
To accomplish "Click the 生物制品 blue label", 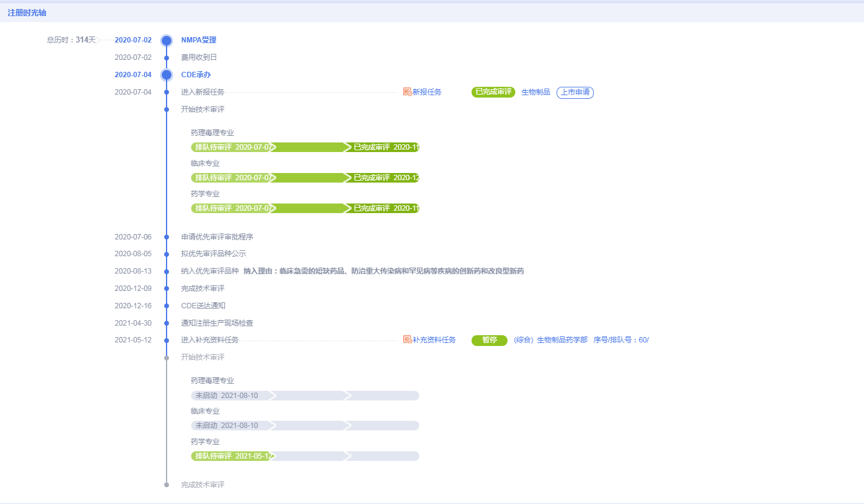I will coord(535,92).
